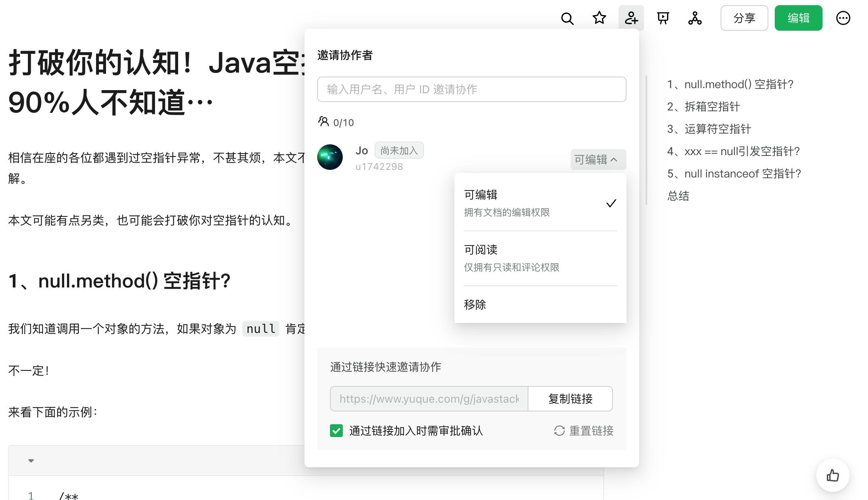Collapse the 可编辑 permission dropdown
868x500 pixels.
tap(598, 159)
